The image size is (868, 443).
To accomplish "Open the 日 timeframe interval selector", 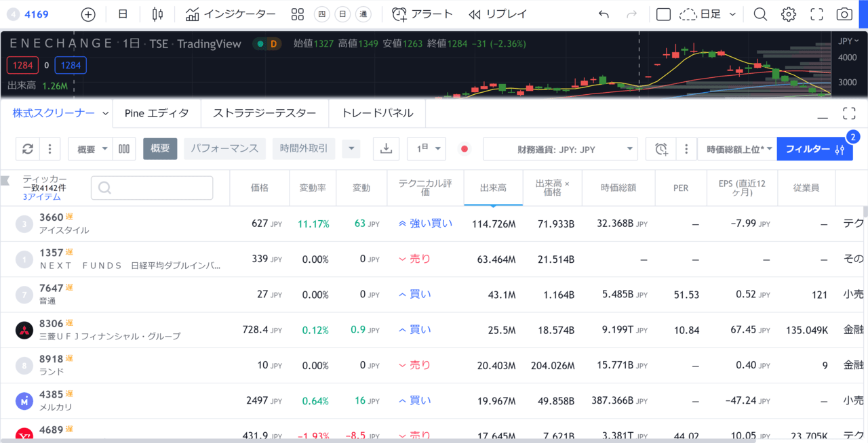I will (x=122, y=14).
